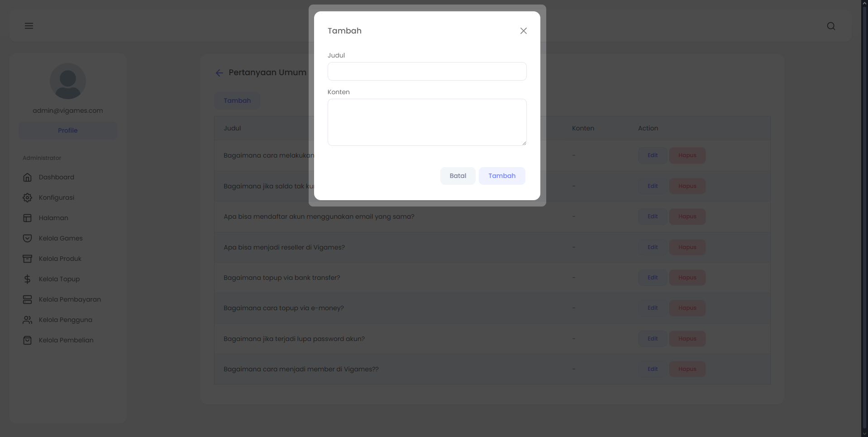Click the Konten textarea resize handle
Image resolution: width=868 pixels, height=437 pixels.
(524, 143)
